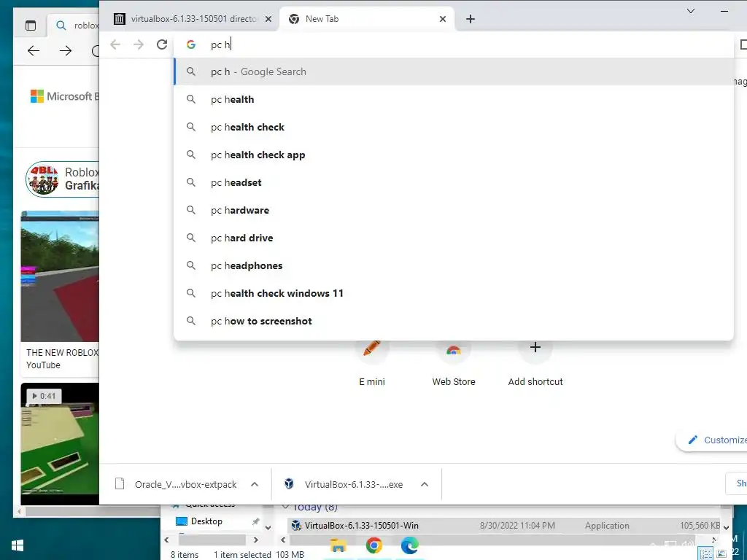Switch Explorer to details view button

pos(705,553)
